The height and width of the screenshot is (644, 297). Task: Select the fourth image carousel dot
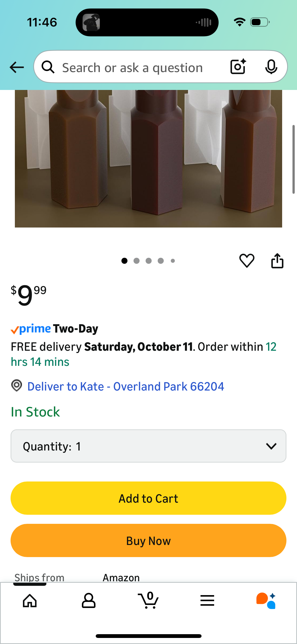161,261
